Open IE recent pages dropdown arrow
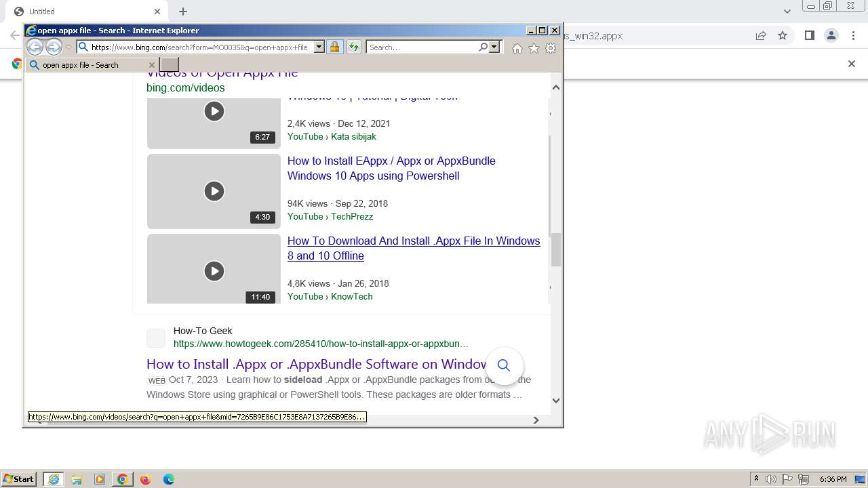 coord(68,47)
